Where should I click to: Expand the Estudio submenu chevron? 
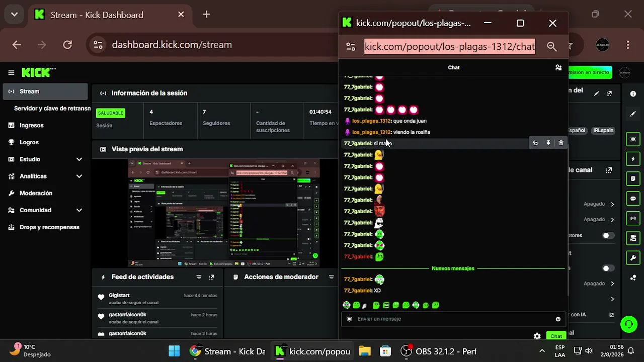(79, 159)
